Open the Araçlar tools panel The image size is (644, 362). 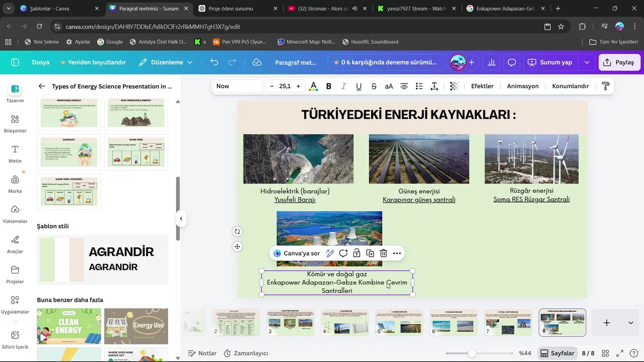pyautogui.click(x=15, y=244)
